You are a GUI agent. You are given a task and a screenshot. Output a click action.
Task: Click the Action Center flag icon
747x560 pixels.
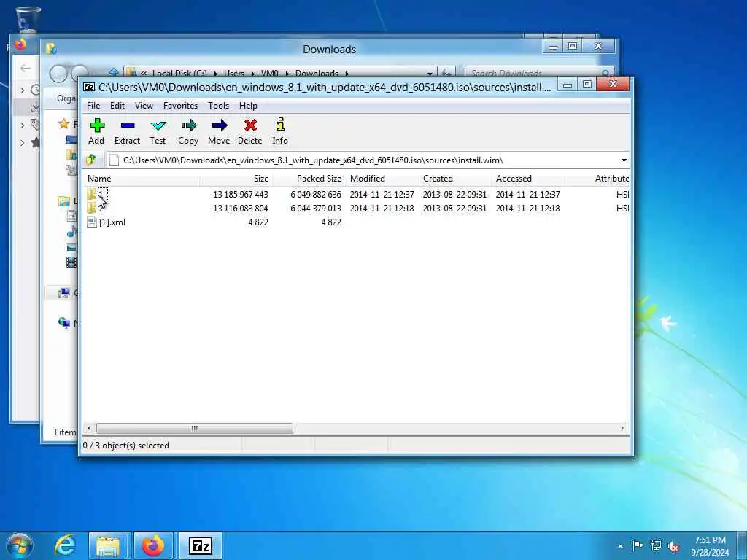click(x=638, y=545)
